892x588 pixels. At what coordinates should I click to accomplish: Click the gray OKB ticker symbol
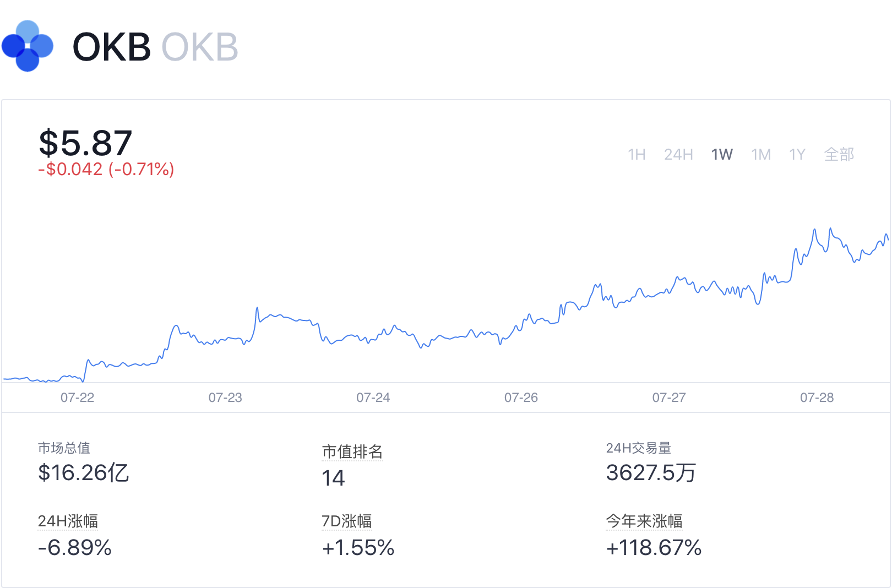click(x=200, y=47)
